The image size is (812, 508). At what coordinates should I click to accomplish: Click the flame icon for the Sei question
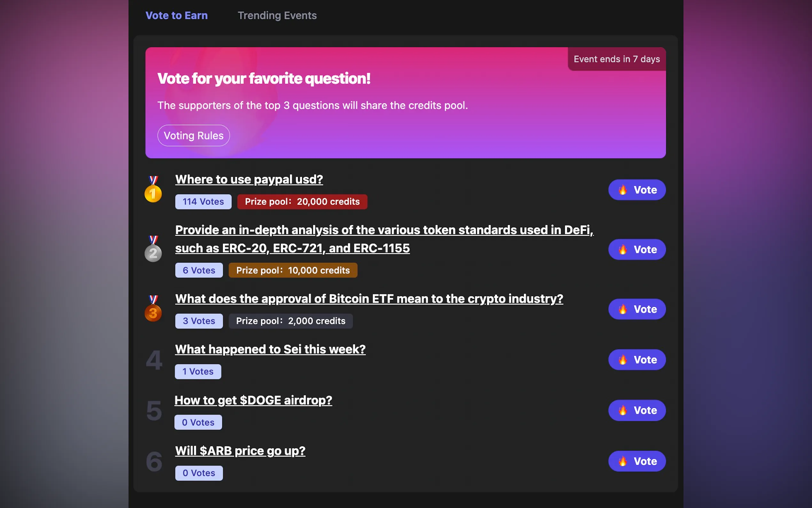[x=623, y=360]
